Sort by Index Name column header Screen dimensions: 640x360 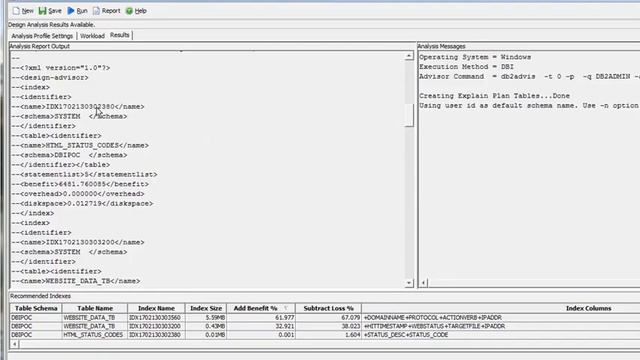coord(156,309)
